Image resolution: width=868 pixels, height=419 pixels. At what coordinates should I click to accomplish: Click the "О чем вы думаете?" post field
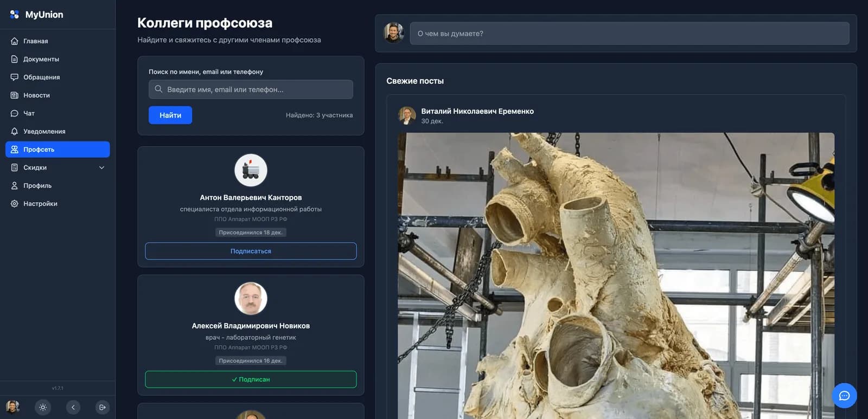click(629, 34)
